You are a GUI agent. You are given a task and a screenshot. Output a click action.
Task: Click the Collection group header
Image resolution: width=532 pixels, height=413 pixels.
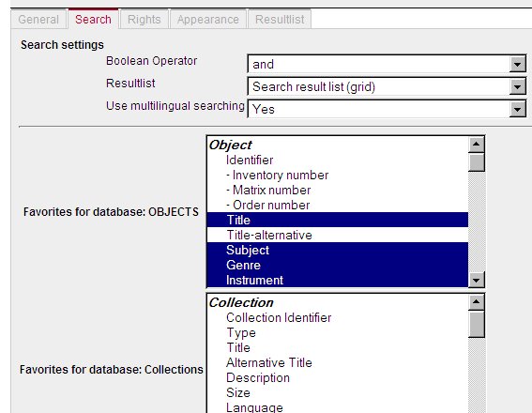tap(337, 302)
